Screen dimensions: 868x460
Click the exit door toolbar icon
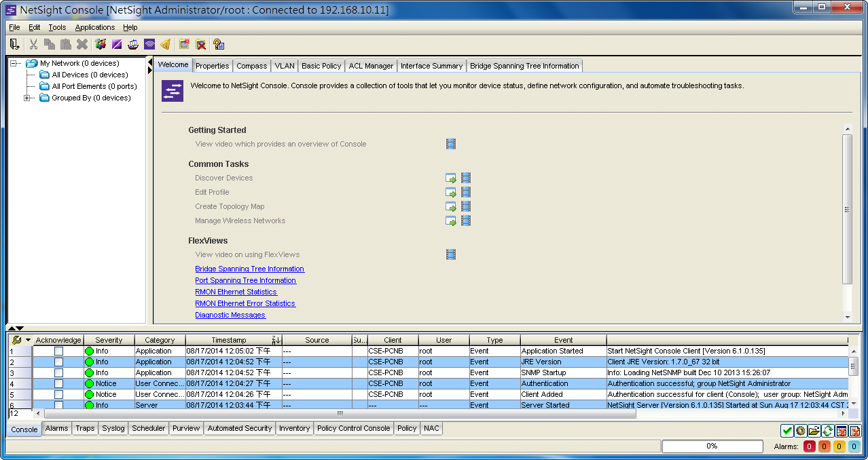14,44
